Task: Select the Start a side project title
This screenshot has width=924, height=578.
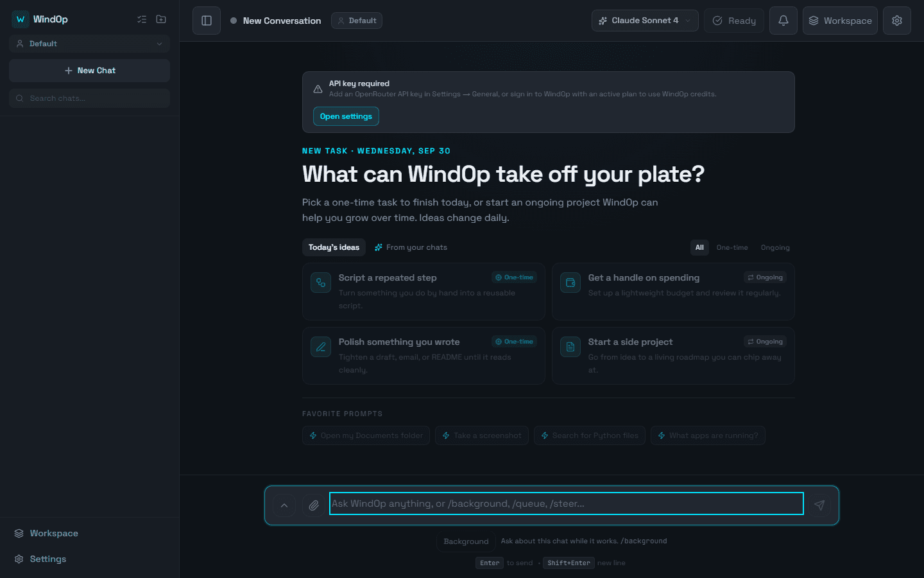Action: 630,342
